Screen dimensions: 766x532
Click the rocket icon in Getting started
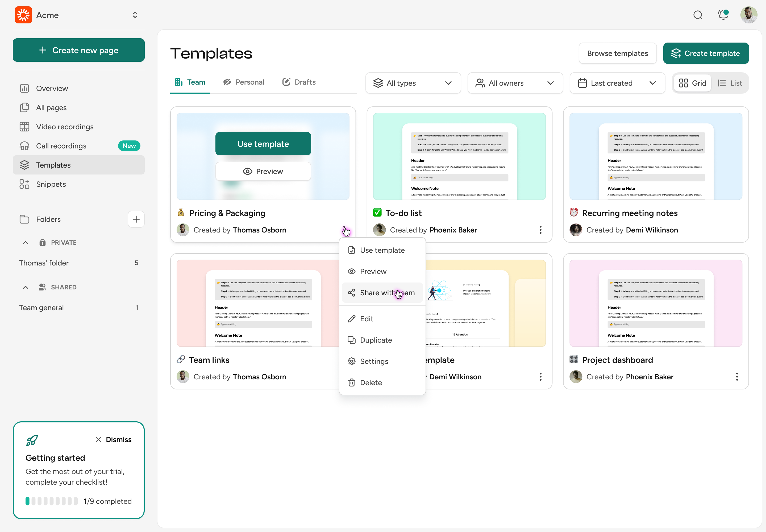[x=32, y=440]
